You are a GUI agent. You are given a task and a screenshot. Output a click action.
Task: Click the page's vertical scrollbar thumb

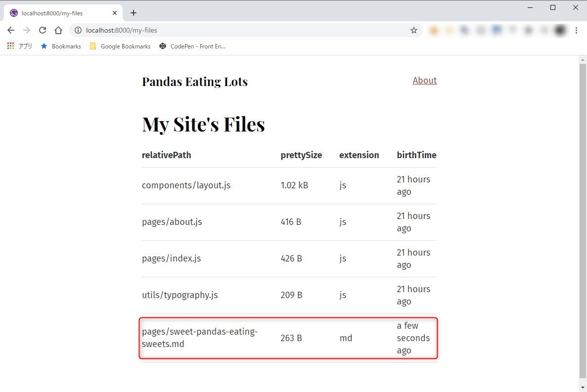pyautogui.click(x=583, y=220)
